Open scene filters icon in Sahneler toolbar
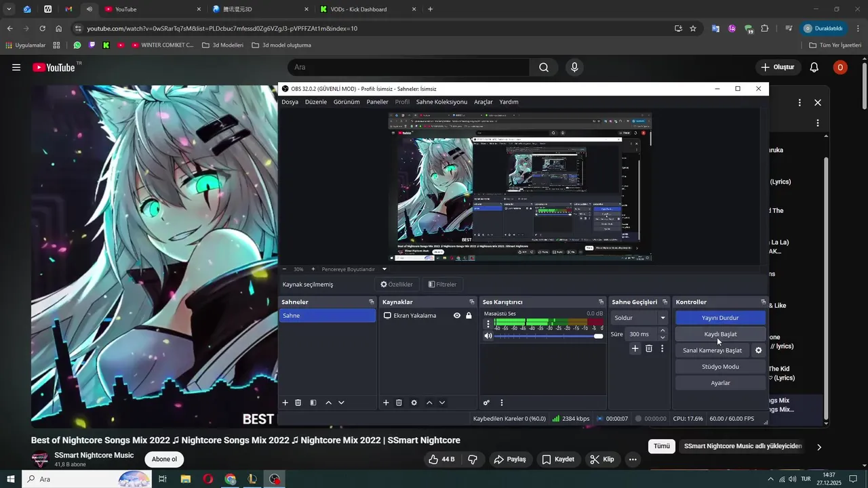Screen dimensions: 868x488 coord(313,403)
